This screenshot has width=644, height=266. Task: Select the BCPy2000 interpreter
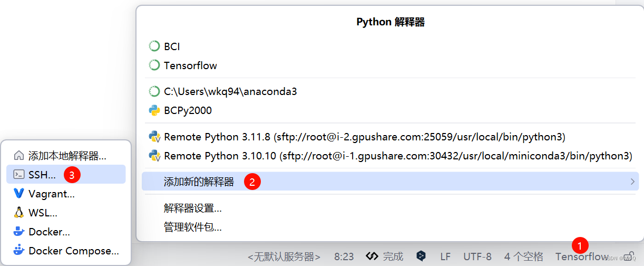pyautogui.click(x=390, y=110)
